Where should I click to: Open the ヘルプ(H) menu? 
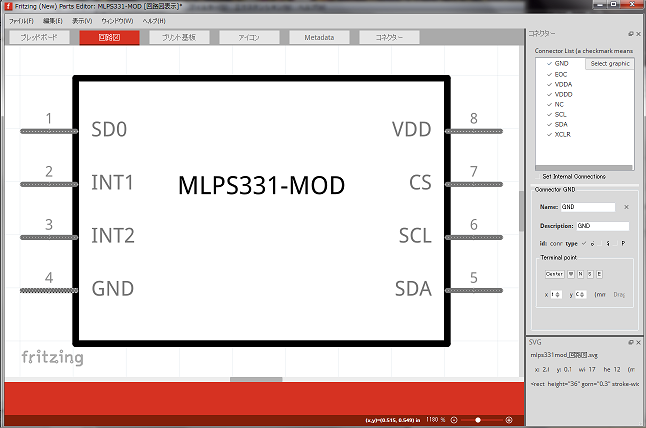pos(154,21)
